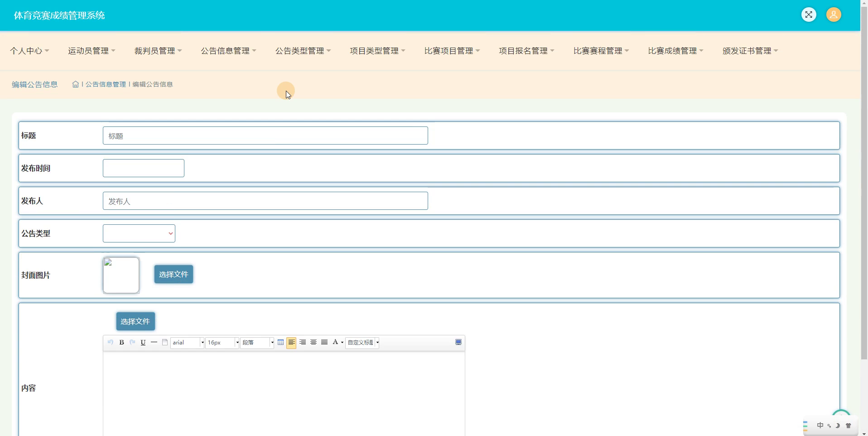Click the IME skin shirt icon
The height and width of the screenshot is (436, 868).
[x=849, y=426]
